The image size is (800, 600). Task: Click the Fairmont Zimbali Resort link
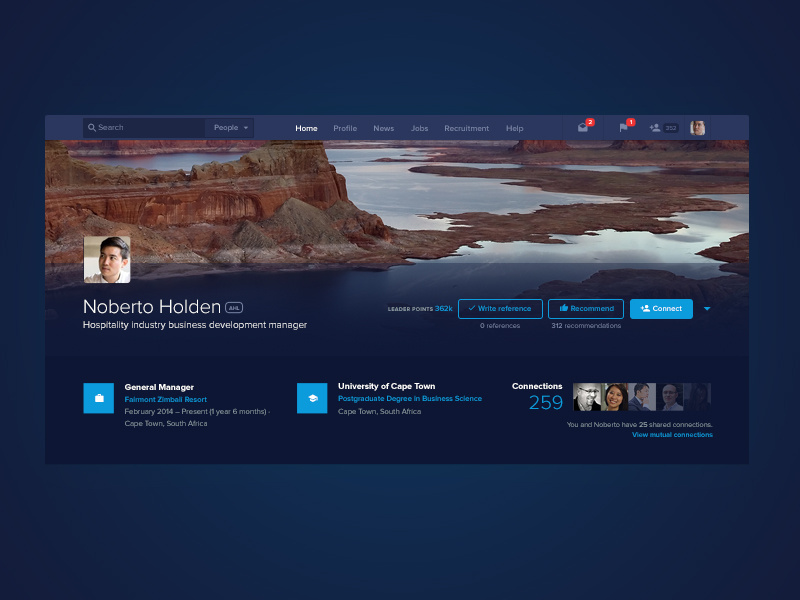166,399
